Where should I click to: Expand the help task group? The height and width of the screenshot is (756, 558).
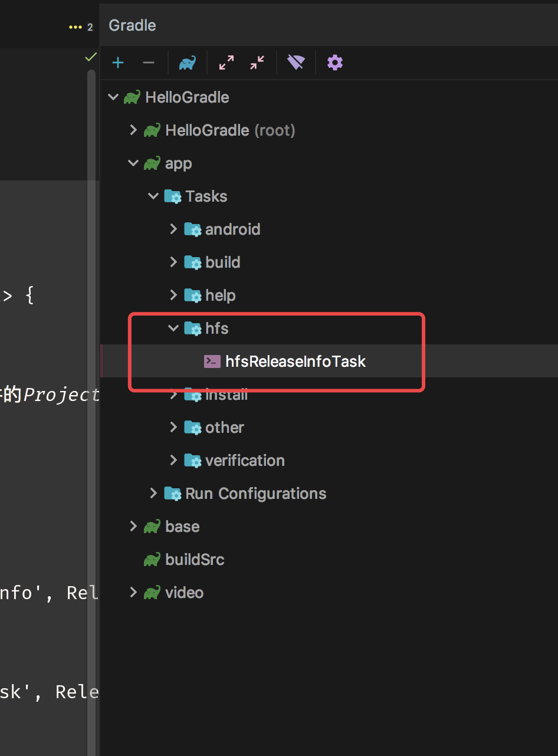173,295
